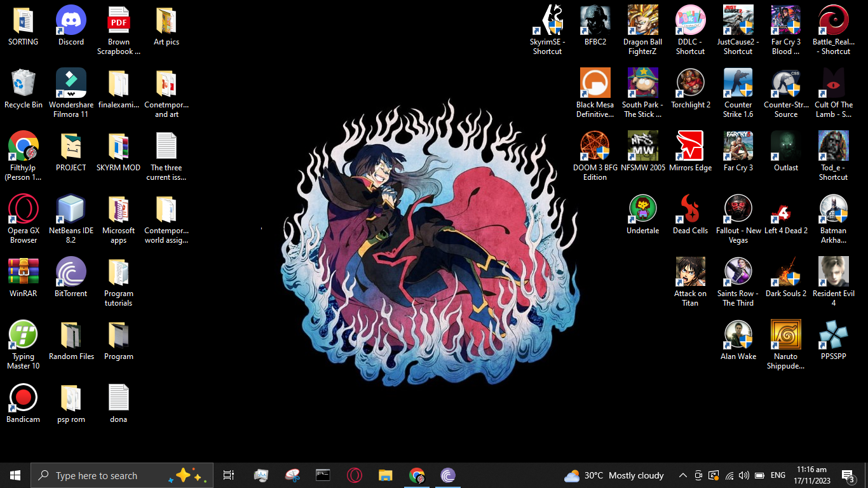The height and width of the screenshot is (488, 868).
Task: Launch the BitTorrent desktop shortcut
Action: (x=71, y=277)
